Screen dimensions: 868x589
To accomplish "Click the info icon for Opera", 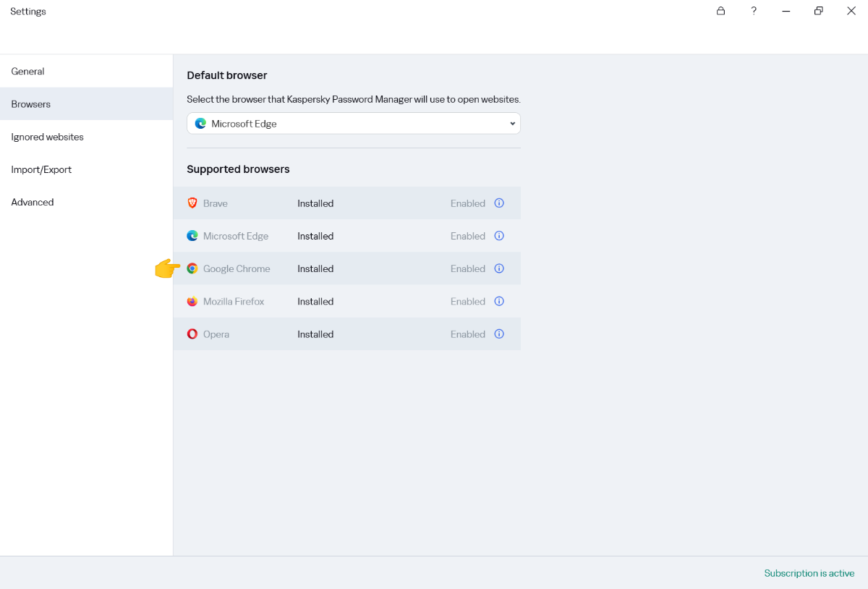I will 499,334.
